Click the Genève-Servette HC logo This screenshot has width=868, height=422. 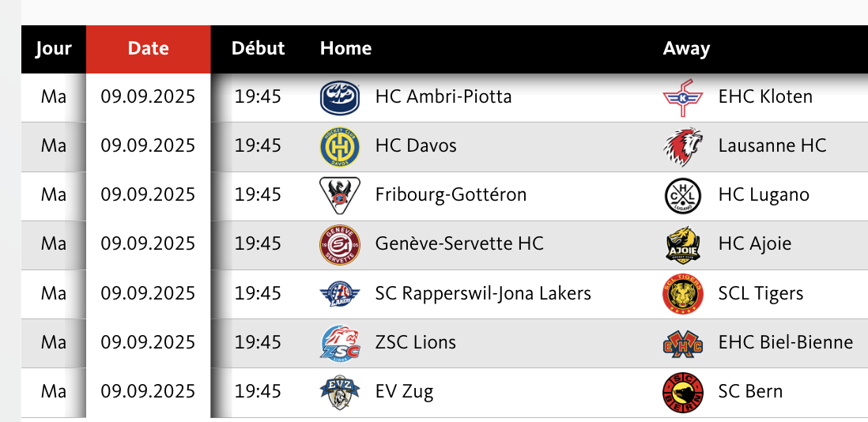tap(340, 244)
